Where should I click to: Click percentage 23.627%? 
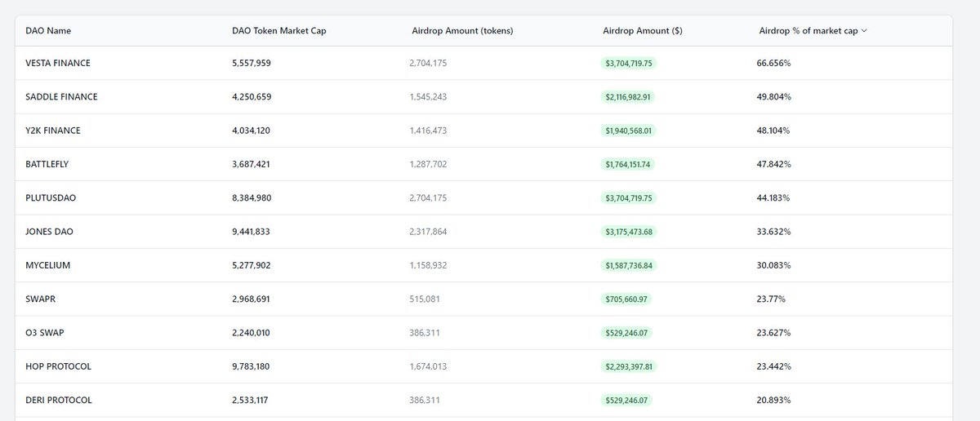[x=774, y=333]
